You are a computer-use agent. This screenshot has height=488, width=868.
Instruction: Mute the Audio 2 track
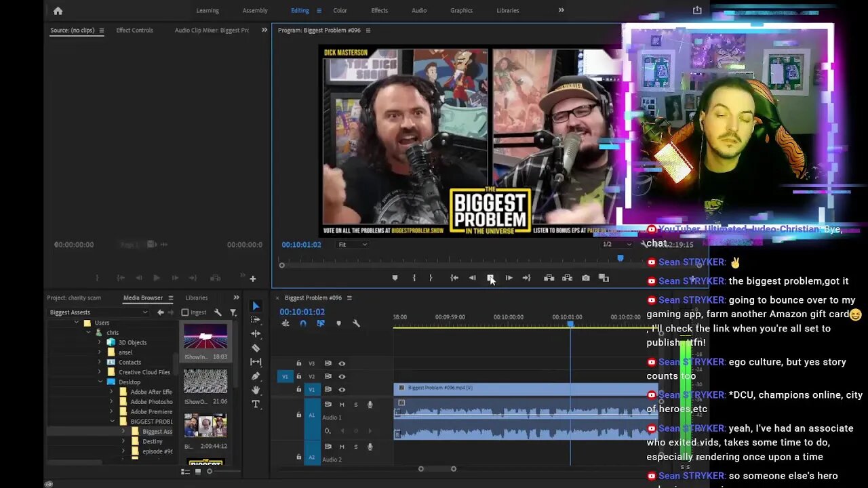click(342, 447)
